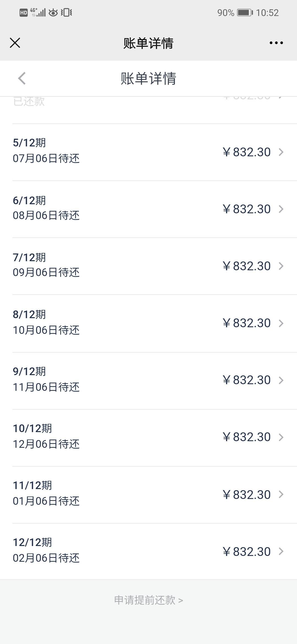Viewport: 297px width, 644px height.
Task: Tap the vibration mode status icon
Action: [x=66, y=13]
